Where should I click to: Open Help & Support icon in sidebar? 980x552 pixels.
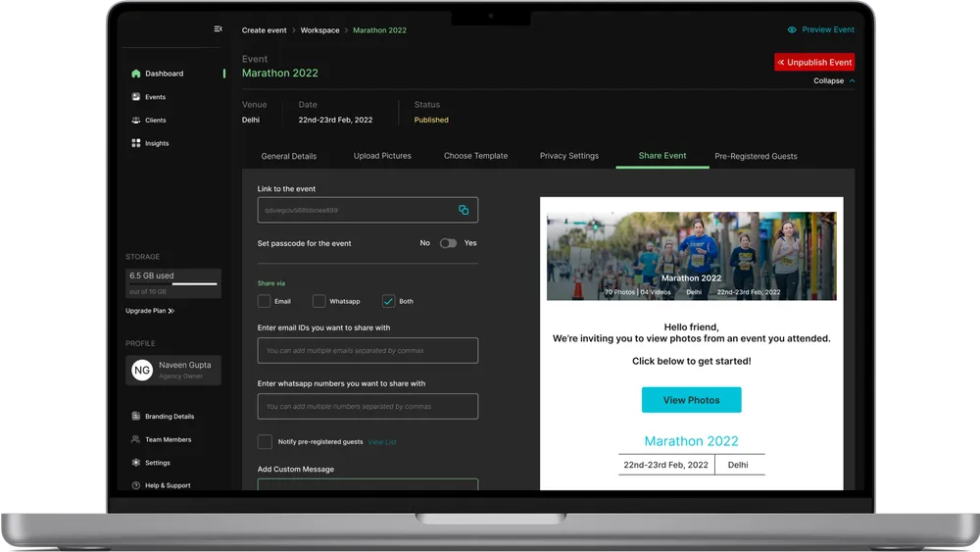[136, 485]
